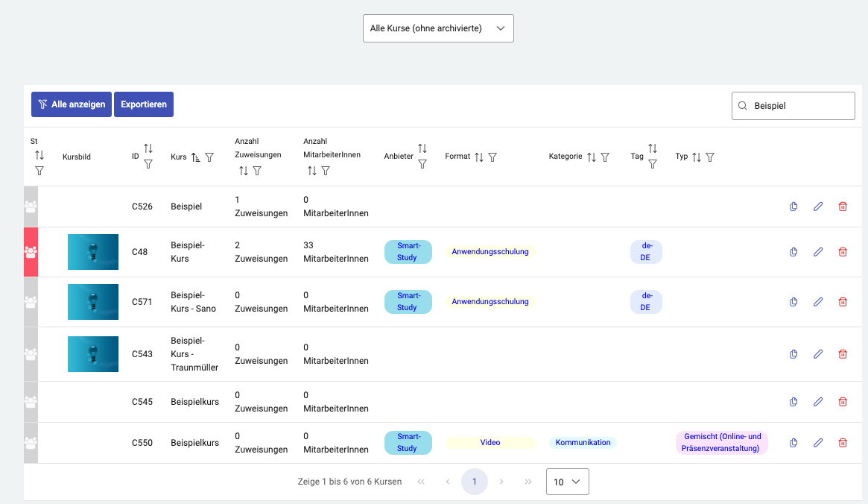Click the trash icon for course C545
Screen dimensions: 868x504
point(843,402)
